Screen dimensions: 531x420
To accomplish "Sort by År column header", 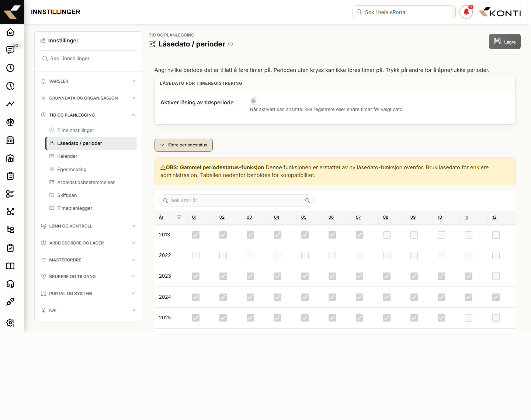I will 161,217.
